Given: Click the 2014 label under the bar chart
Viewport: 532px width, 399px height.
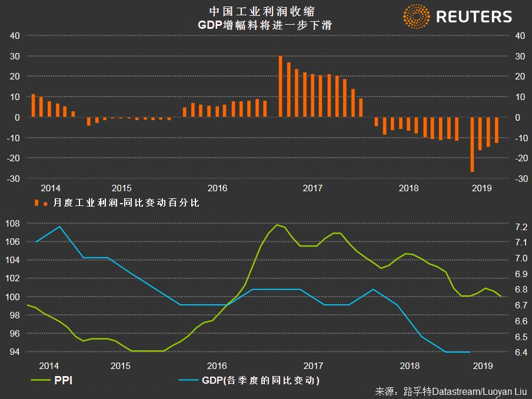Looking at the screenshot, I should [x=51, y=188].
